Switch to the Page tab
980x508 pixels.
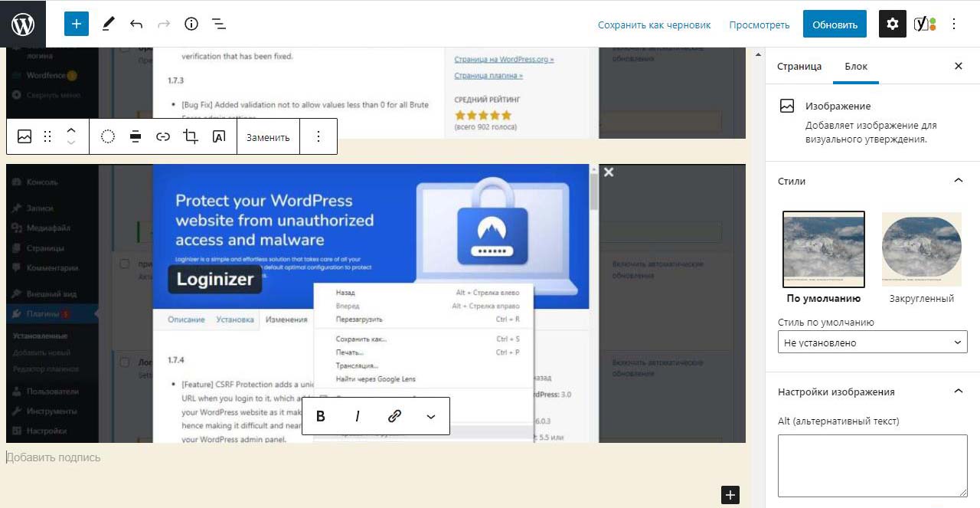coord(799,66)
